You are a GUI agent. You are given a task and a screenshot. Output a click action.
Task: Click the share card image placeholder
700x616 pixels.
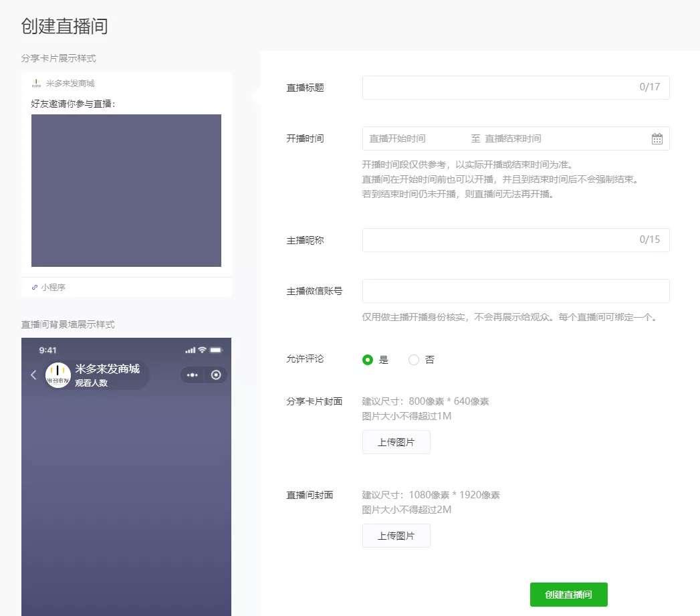click(x=126, y=189)
